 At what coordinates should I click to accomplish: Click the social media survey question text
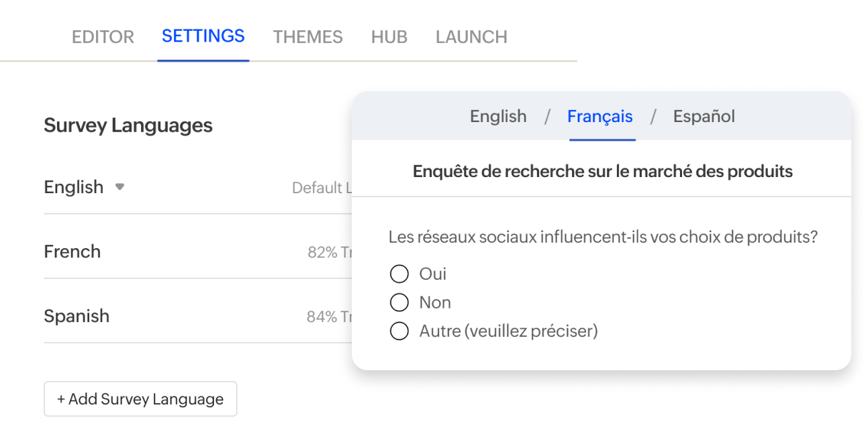602,236
